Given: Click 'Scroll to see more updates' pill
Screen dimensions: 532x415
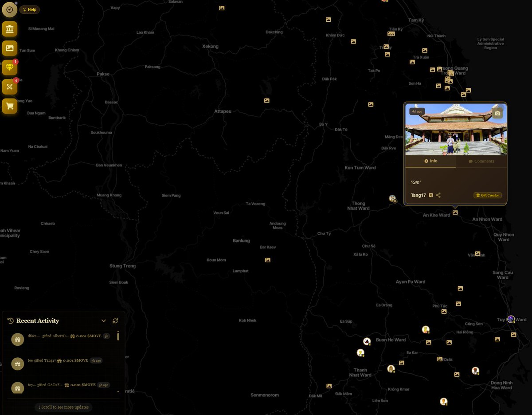Looking at the screenshot, I should tap(63, 407).
